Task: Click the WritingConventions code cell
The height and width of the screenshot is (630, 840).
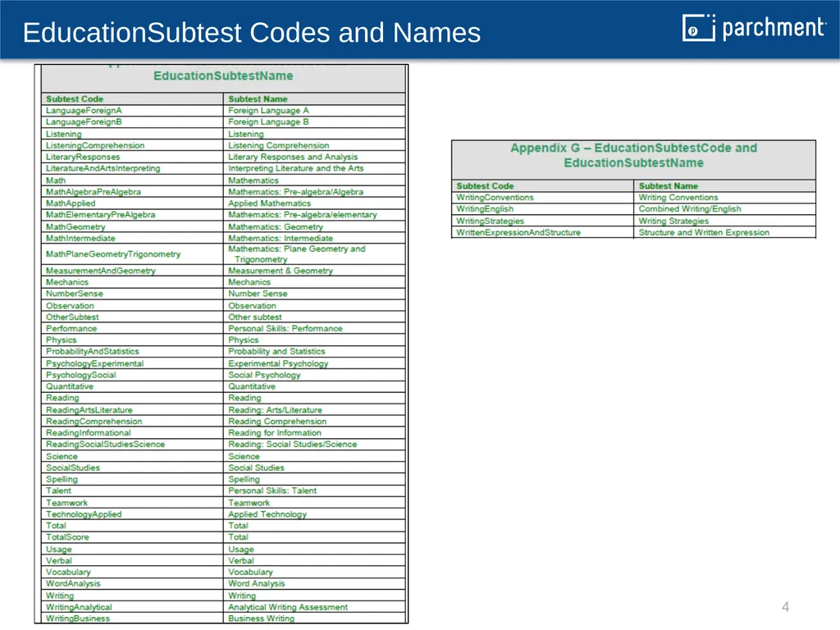Action: (x=543, y=198)
